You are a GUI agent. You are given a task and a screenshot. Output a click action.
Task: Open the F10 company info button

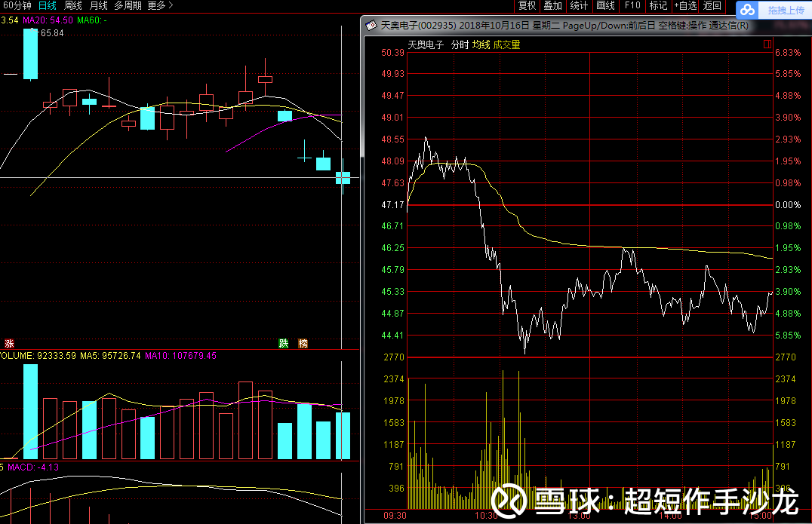(632, 6)
